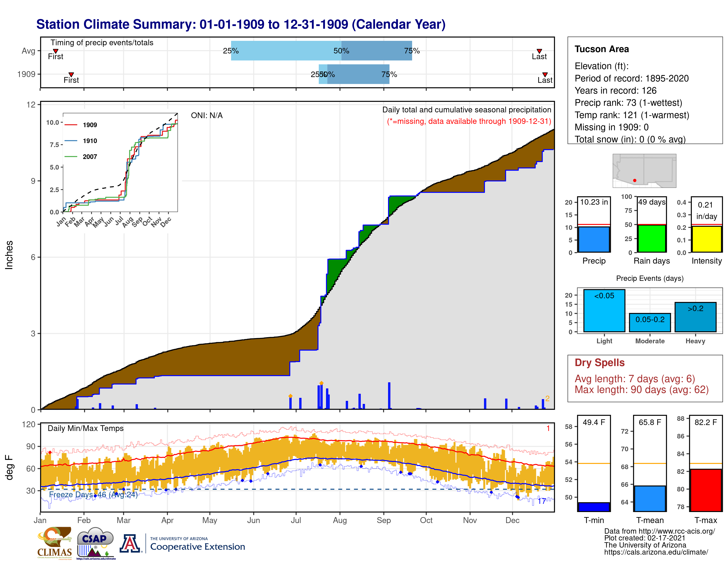Click the Dry Spells heading
This screenshot has width=728, height=563.
[x=599, y=363]
